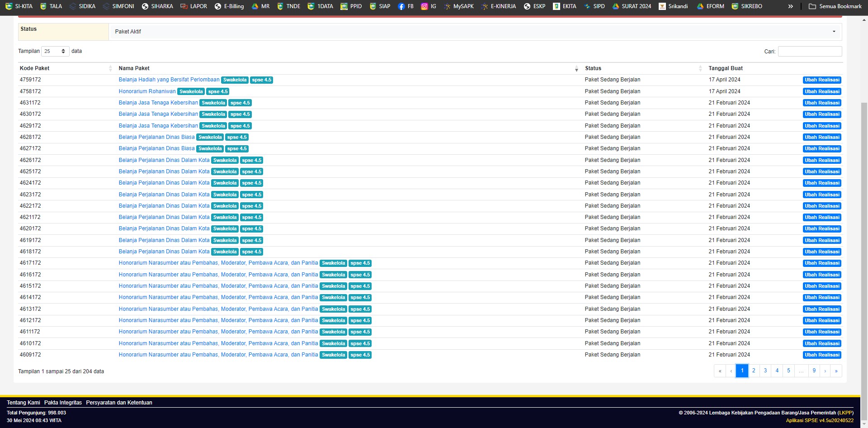This screenshot has height=428, width=868.
Task: Open the SURAT 2024 bookmark
Action: click(632, 6)
